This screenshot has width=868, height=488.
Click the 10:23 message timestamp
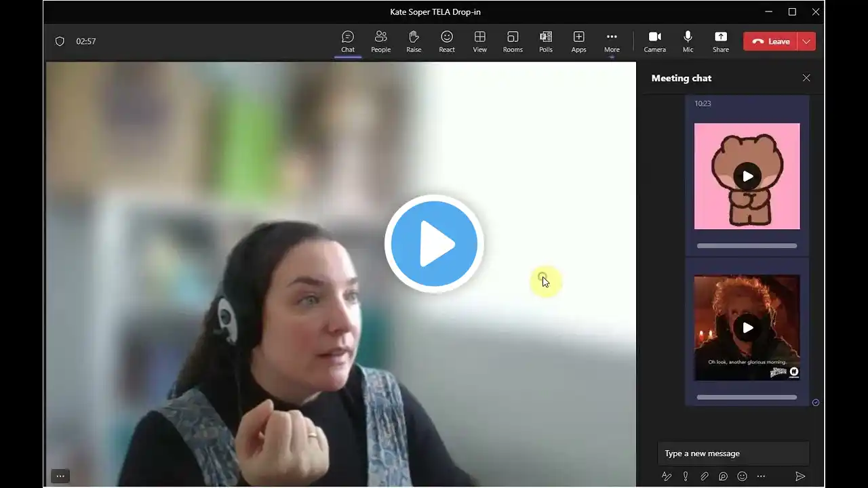703,104
